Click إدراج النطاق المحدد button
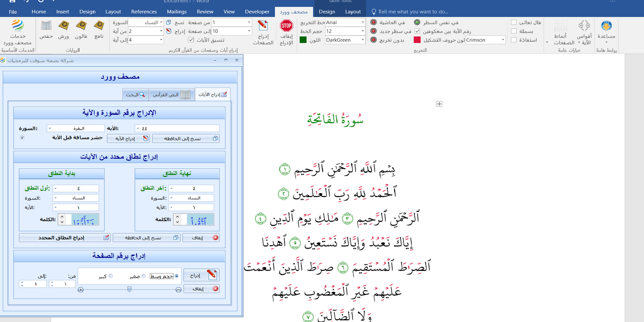Image resolution: width=644 pixels, height=322 pixels. click(x=64, y=237)
